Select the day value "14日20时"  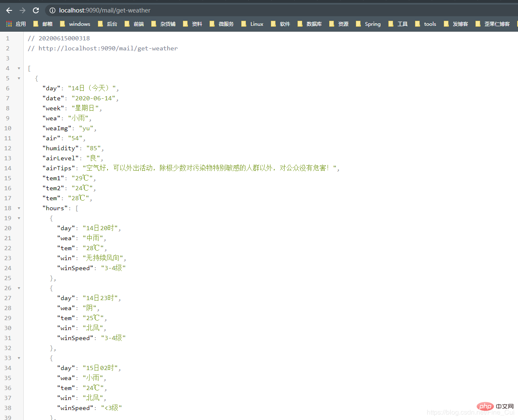click(100, 228)
